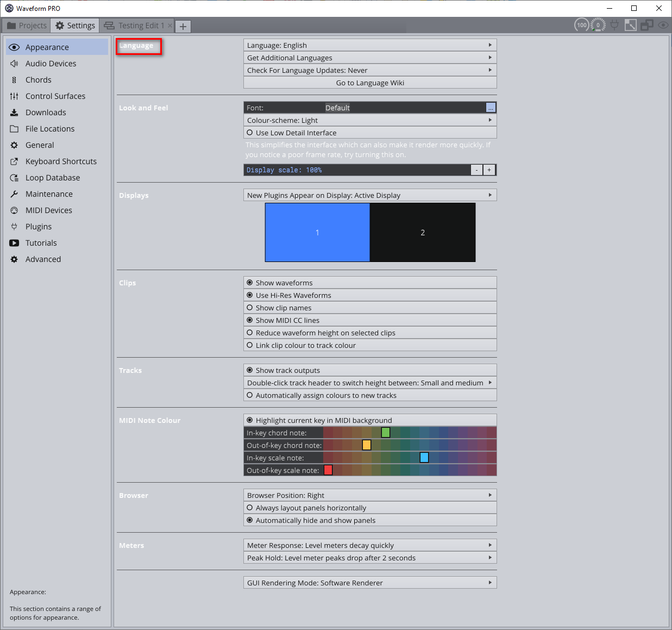Click the eye icon in top-right toolbar
The height and width of the screenshot is (630, 672).
click(x=663, y=25)
